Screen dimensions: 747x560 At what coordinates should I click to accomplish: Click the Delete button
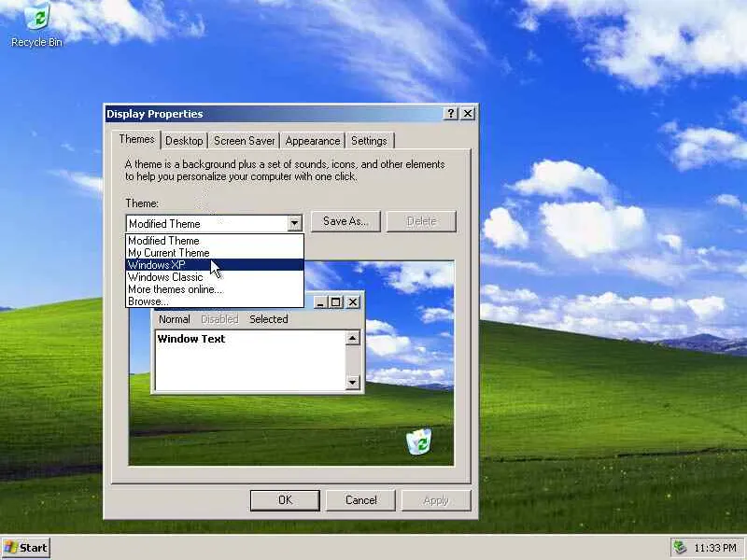pos(421,221)
